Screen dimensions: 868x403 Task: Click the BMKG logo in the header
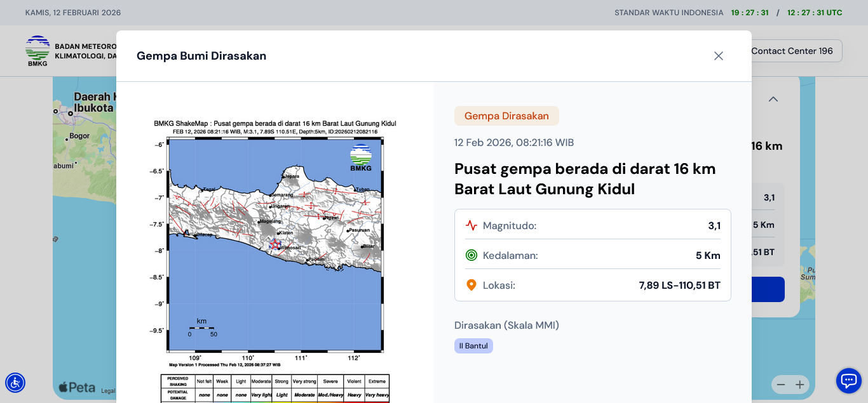(37, 51)
